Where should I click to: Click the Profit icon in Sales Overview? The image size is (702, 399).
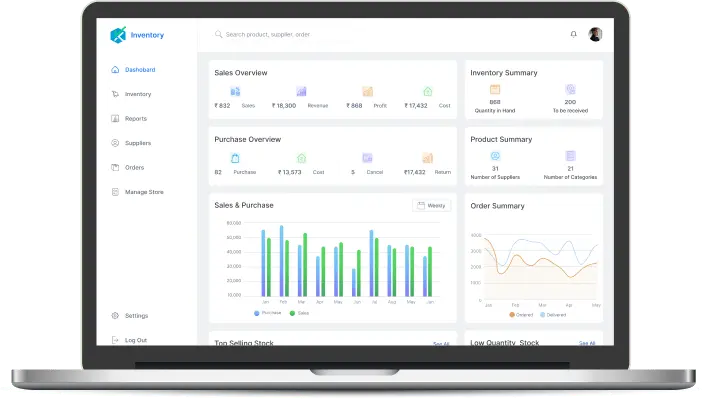coord(368,92)
